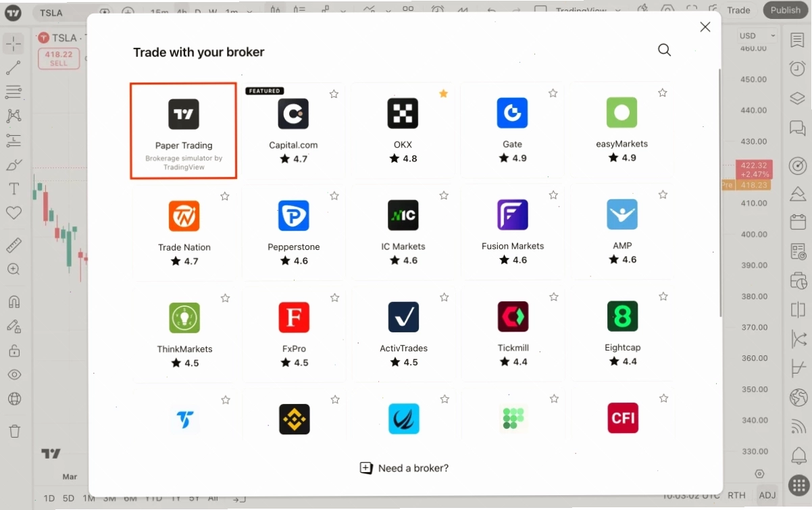
Task: Select the Gate broker icon
Action: 512,113
